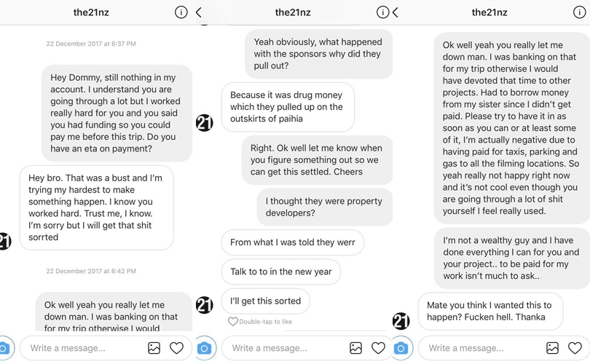Open camera in right chat panel
The image size is (590, 364).
coord(401,348)
